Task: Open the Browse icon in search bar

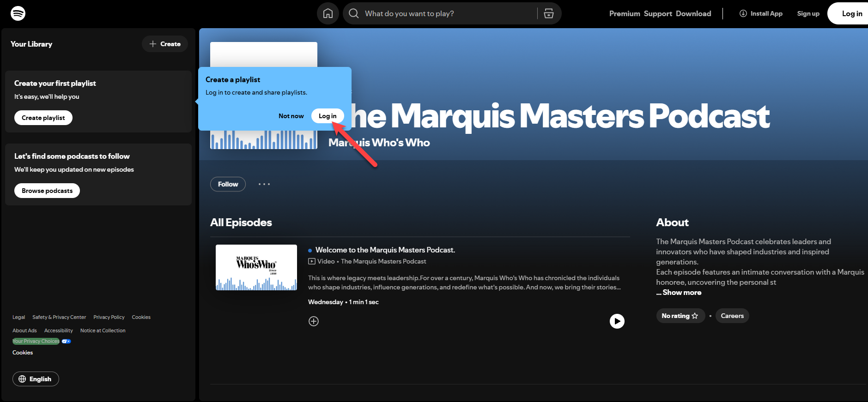Action: (549, 13)
